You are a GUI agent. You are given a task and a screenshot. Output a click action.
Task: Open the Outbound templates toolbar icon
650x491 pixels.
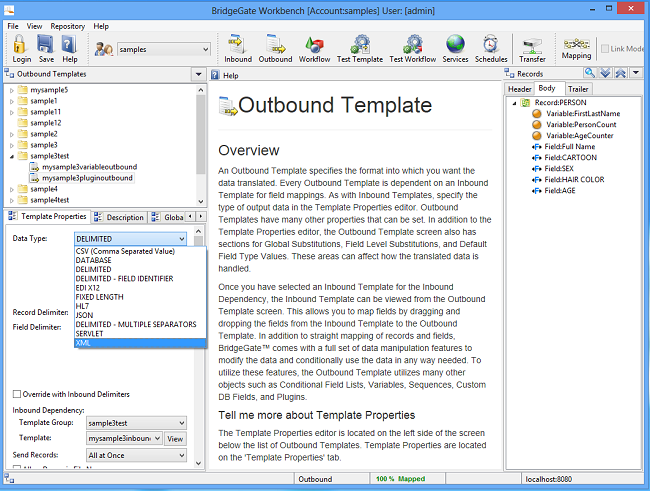pyautogui.click(x=275, y=44)
